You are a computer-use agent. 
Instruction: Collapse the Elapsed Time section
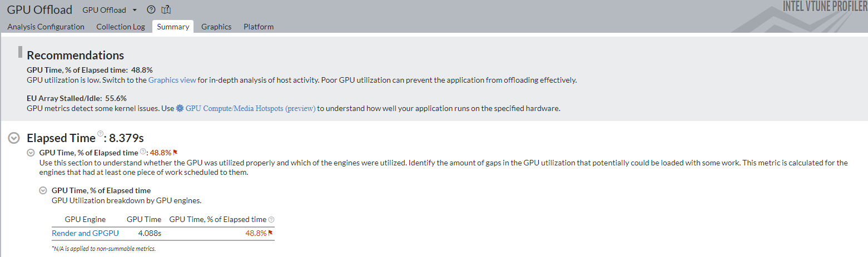click(15, 138)
